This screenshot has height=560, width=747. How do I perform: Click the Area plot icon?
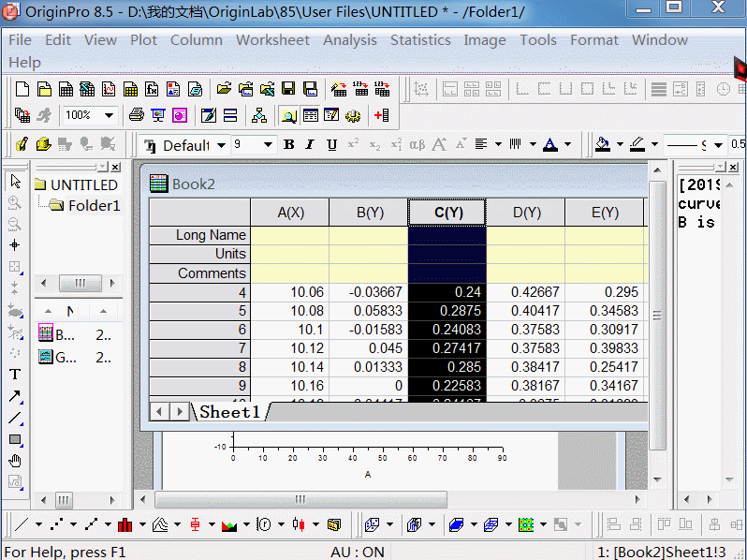tap(229, 524)
